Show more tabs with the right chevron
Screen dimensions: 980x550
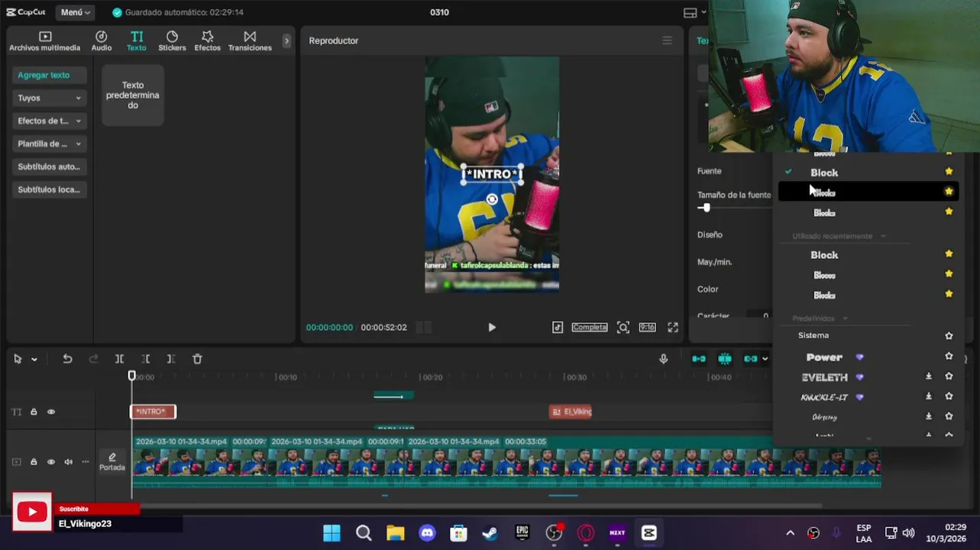(286, 41)
